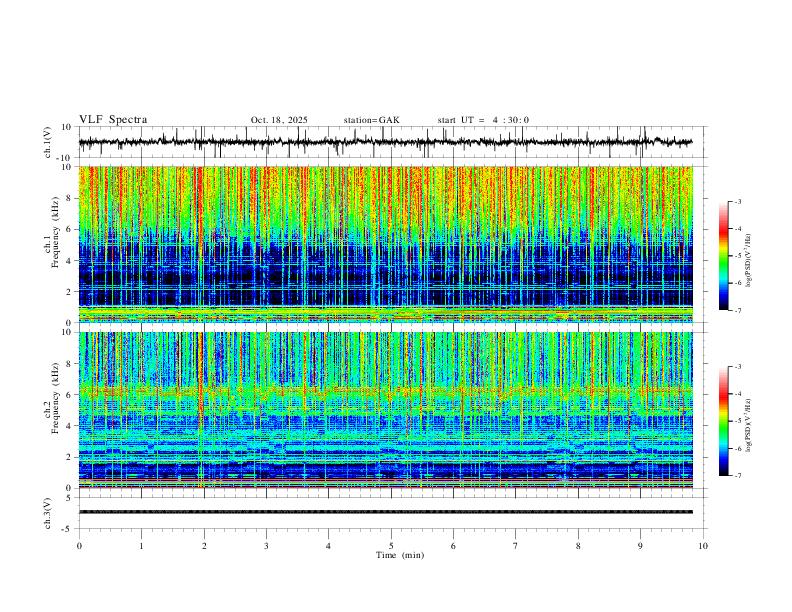Click the "-5" tick on ch.1 color bar
Image resolution: width=792 pixels, height=612 pixels.
(737, 256)
